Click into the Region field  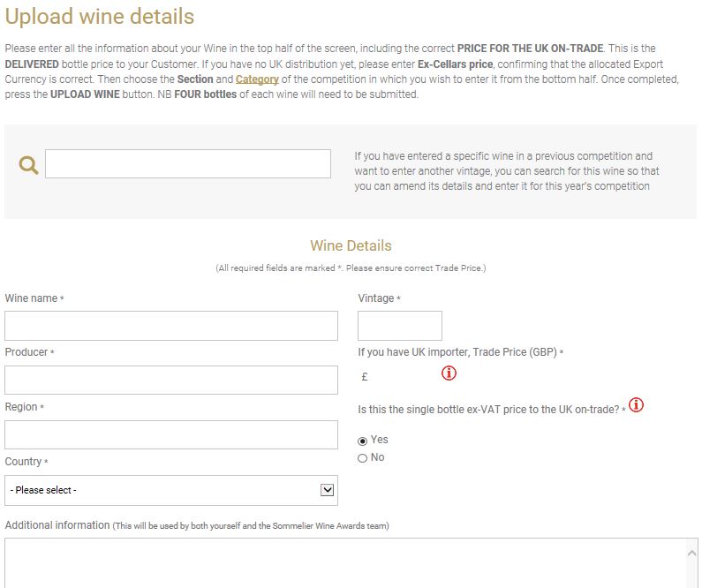[171, 434]
